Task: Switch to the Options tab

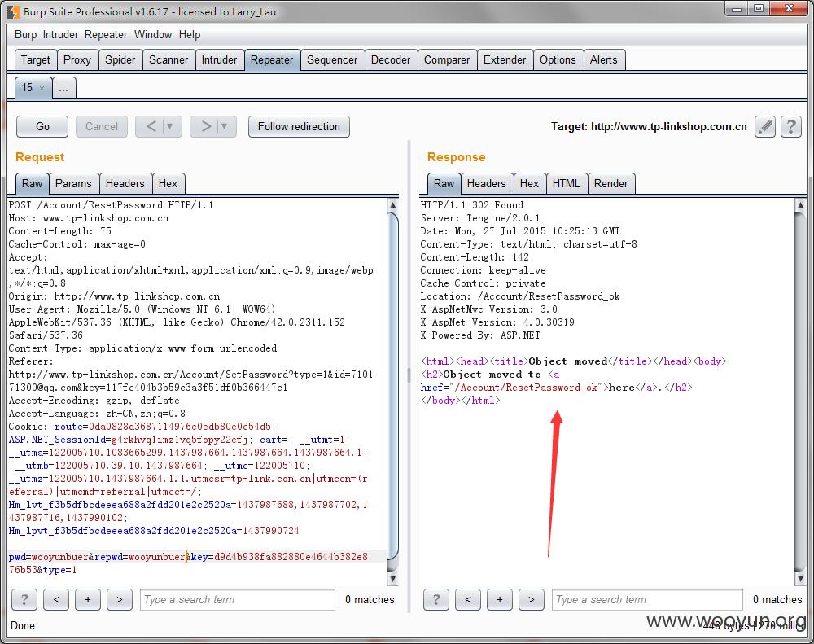Action: click(x=558, y=60)
